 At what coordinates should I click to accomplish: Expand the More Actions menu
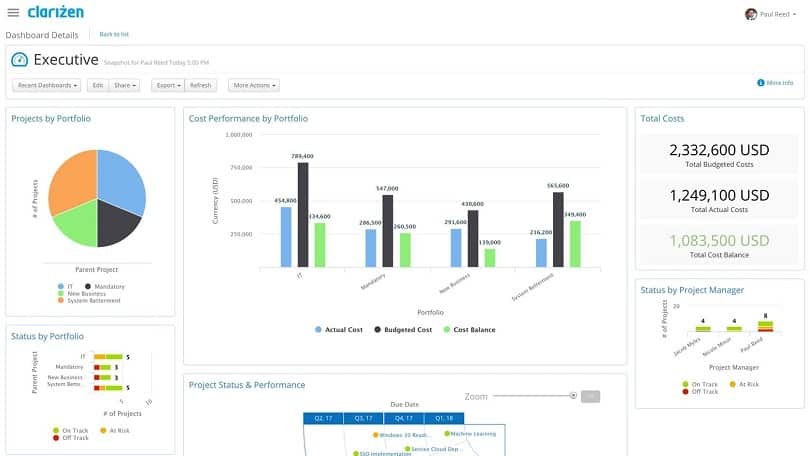(x=254, y=85)
